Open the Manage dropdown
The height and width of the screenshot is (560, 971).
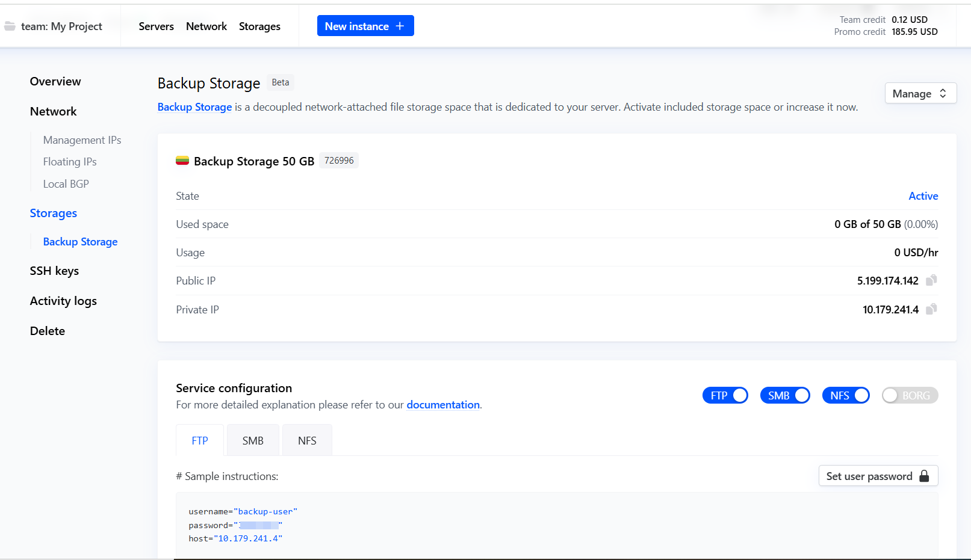click(920, 93)
